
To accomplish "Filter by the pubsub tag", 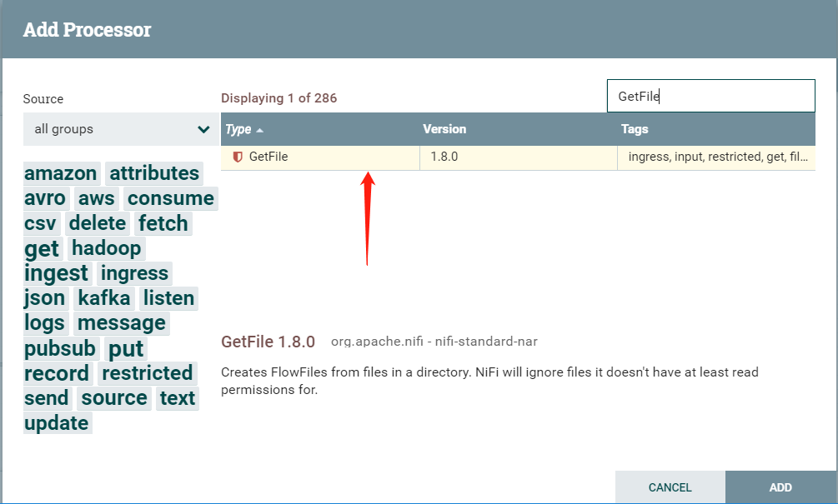I will pyautogui.click(x=60, y=349).
